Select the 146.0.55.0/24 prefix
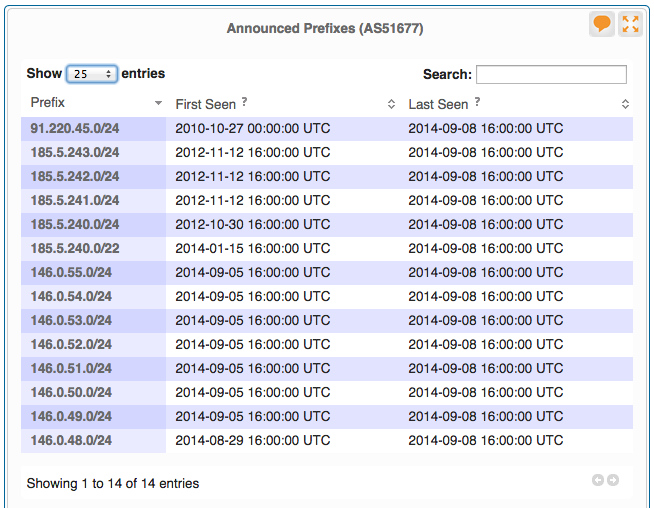The height and width of the screenshot is (508, 654). (71, 273)
